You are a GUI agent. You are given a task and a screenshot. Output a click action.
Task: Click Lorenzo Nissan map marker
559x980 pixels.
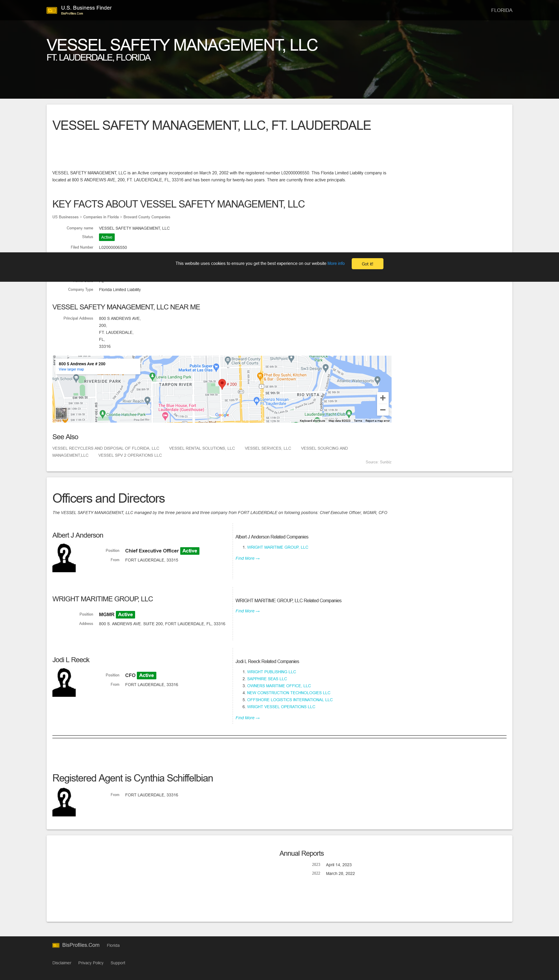pyautogui.click(x=256, y=400)
